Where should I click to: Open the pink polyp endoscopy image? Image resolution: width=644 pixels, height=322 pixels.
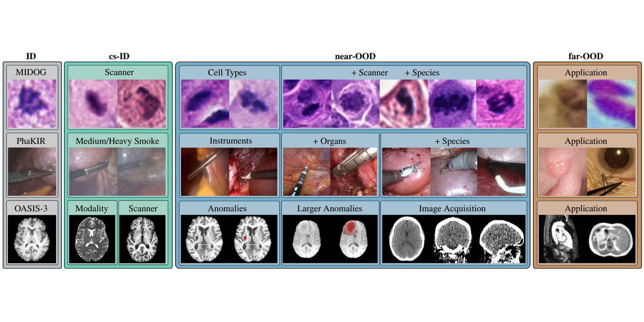pyautogui.click(x=562, y=172)
